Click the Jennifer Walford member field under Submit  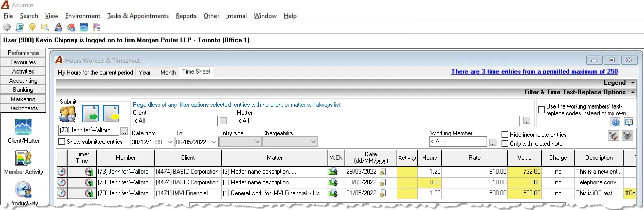[89, 130]
